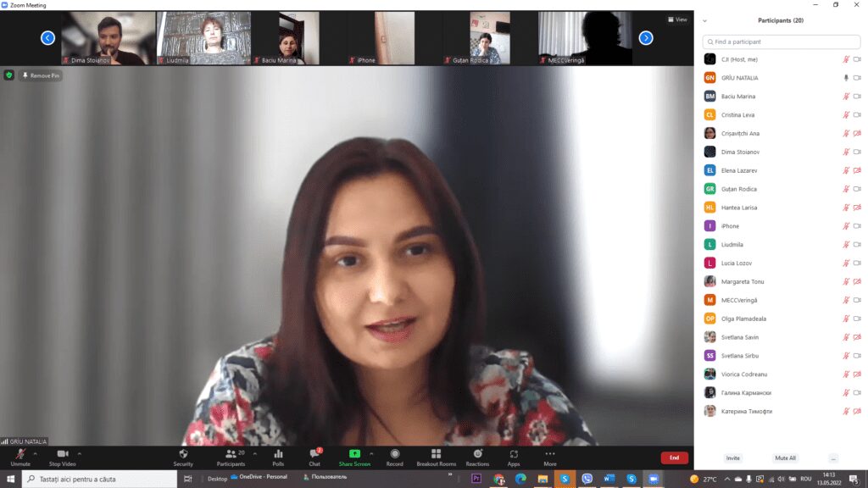Open the More menu in toolbar
Viewport: 868px width, 488px height.
550,457
